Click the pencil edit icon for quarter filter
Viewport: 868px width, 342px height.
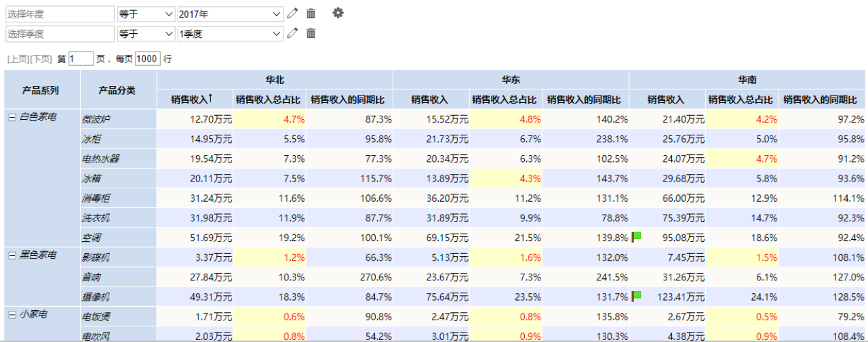(292, 33)
